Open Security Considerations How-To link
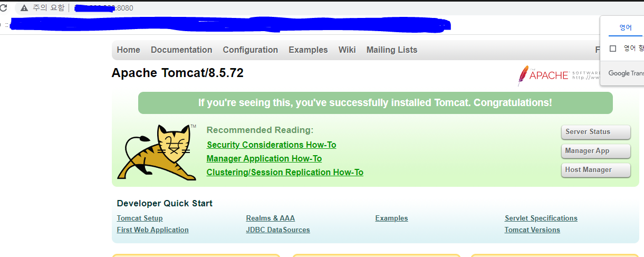The image size is (644, 257). 271,145
